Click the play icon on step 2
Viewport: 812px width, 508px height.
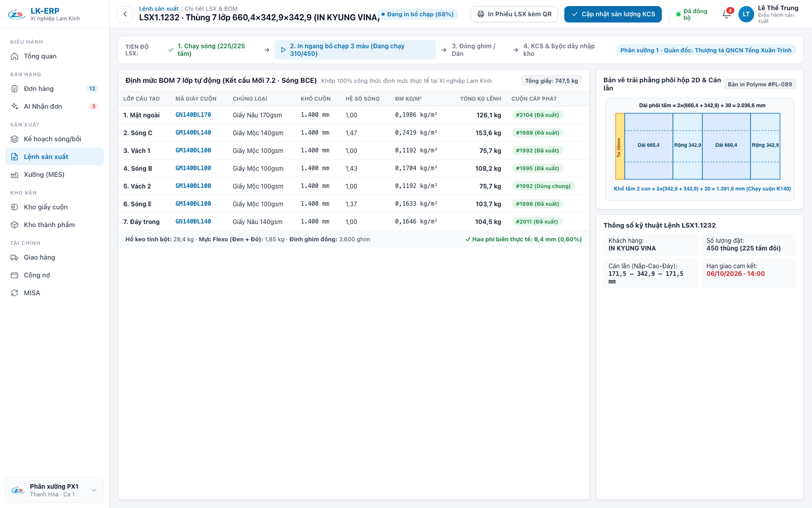[283, 50]
